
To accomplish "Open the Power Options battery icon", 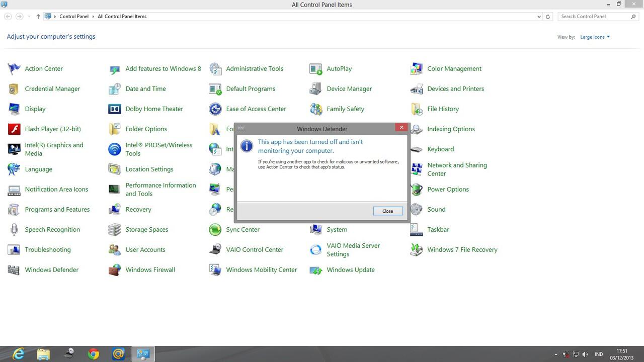I will tap(417, 190).
